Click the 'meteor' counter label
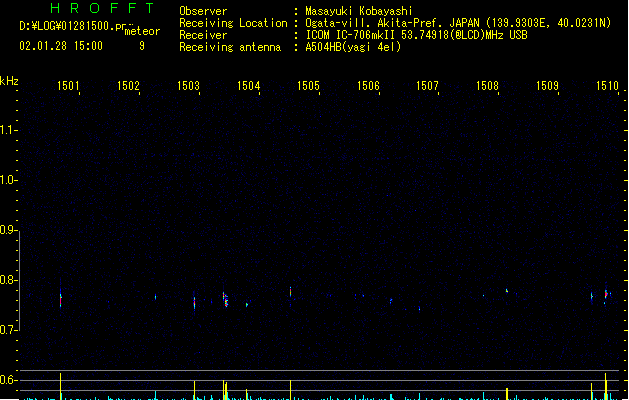Viewport: 629px width, 400px height. [x=142, y=31]
